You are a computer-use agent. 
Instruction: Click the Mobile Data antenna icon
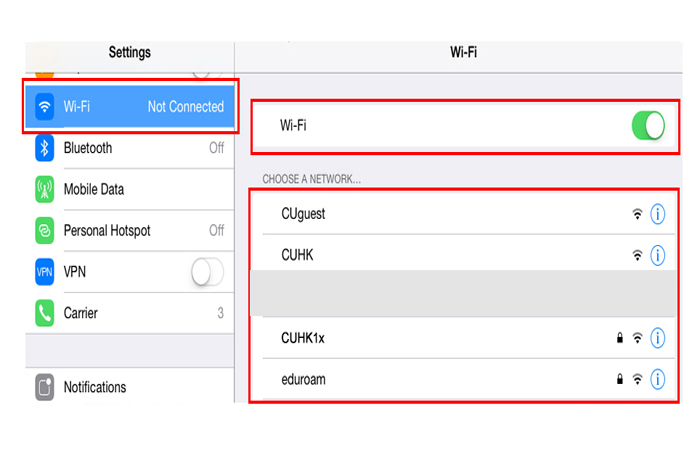pos(45,189)
